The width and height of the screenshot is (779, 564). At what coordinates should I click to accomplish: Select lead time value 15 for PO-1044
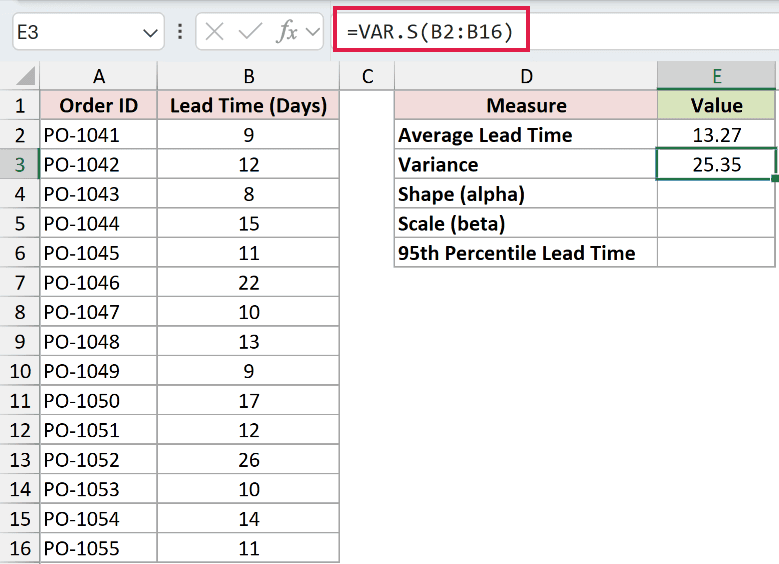click(248, 224)
